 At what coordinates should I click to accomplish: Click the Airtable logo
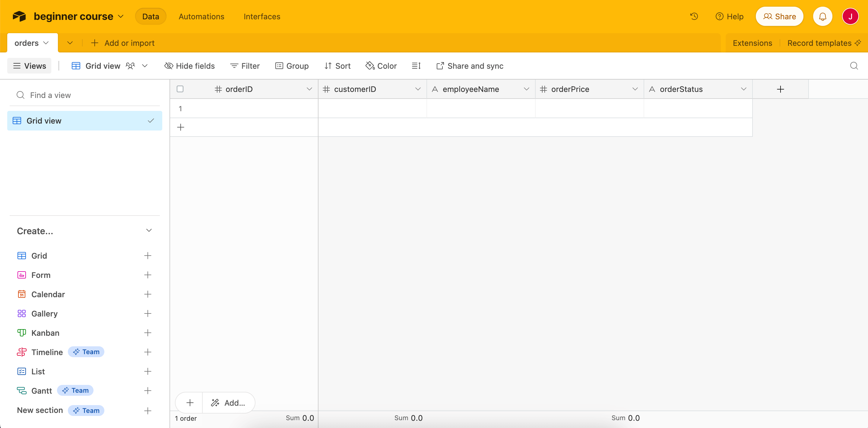19,16
